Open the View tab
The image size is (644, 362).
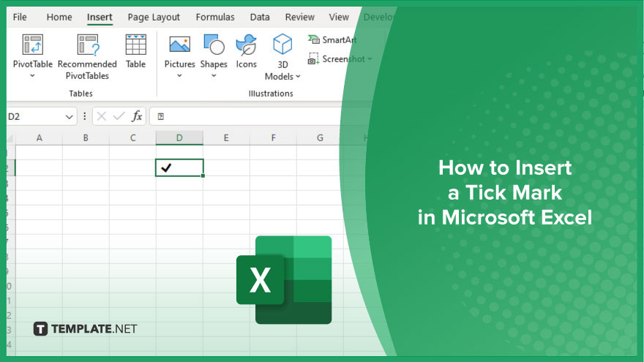339,18
